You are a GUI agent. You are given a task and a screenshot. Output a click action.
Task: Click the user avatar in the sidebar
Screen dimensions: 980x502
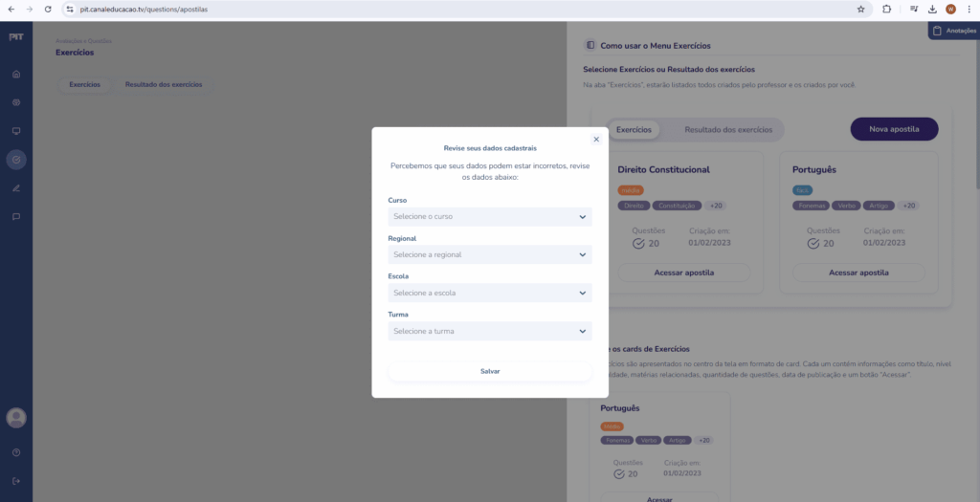[16, 418]
